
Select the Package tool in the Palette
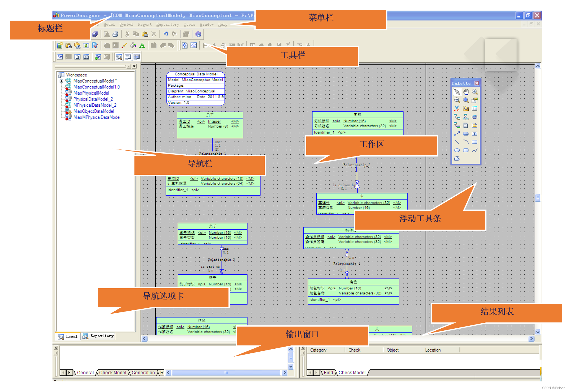(x=466, y=109)
